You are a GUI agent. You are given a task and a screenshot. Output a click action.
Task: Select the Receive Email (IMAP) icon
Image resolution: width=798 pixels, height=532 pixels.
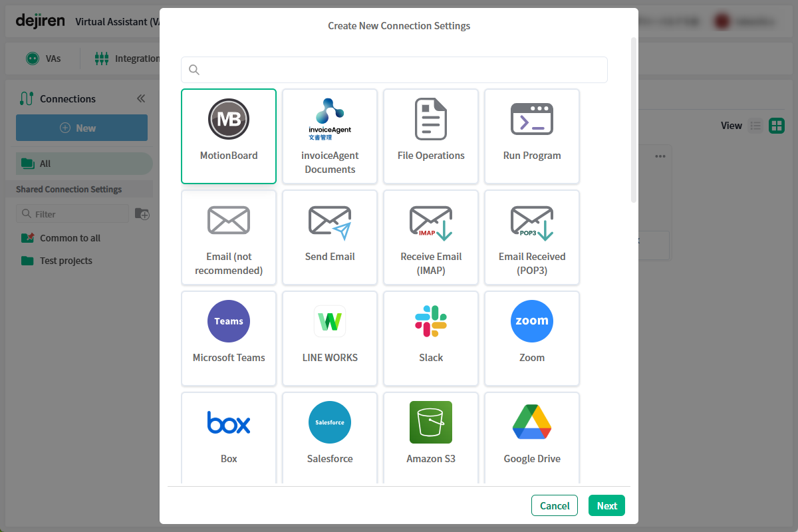(431, 222)
